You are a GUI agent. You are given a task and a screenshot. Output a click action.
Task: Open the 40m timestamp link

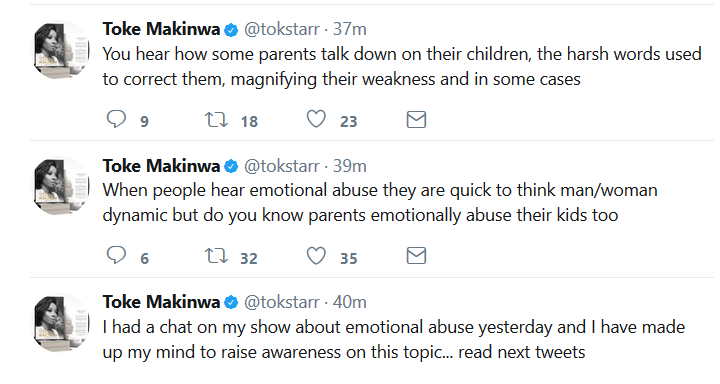[349, 302]
